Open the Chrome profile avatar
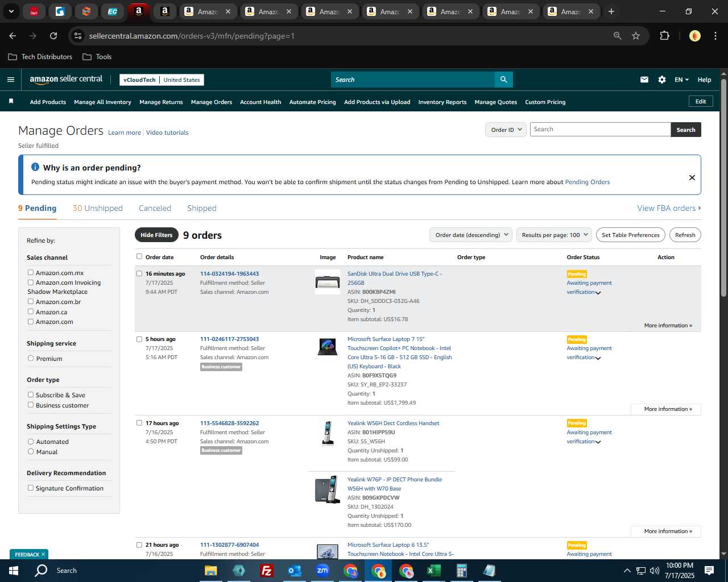The image size is (728, 582). pyautogui.click(x=694, y=36)
